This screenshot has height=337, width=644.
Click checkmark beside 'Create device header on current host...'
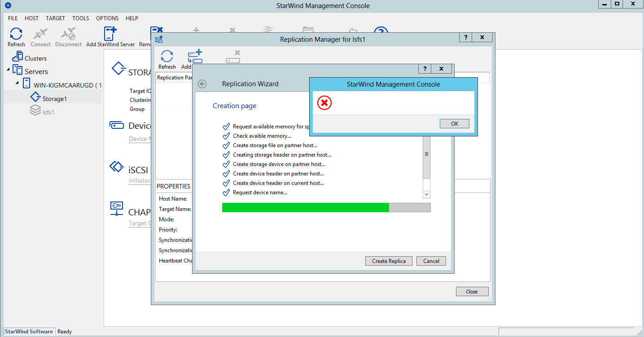tap(226, 183)
